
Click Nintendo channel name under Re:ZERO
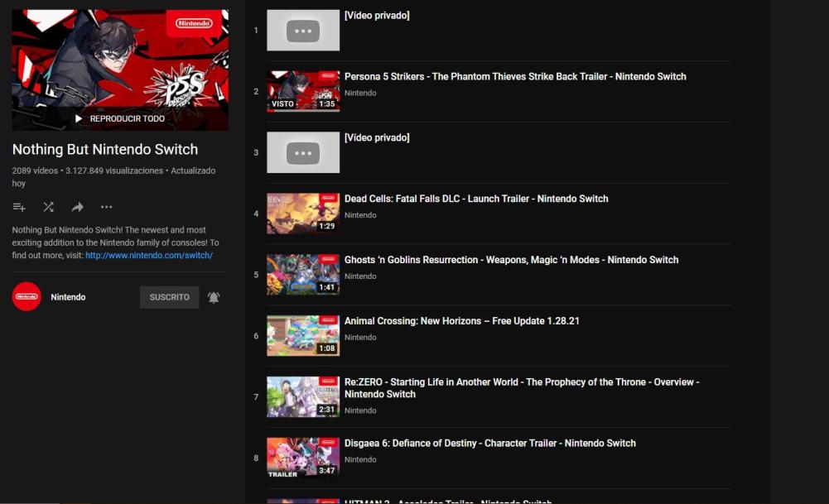tap(360, 410)
